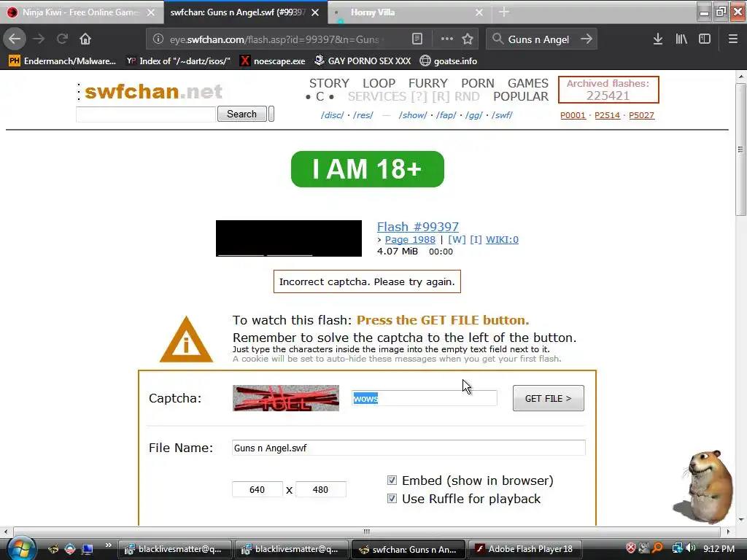Click the black flash thumbnail
Screen dimensions: 747x560
pyautogui.click(x=289, y=238)
